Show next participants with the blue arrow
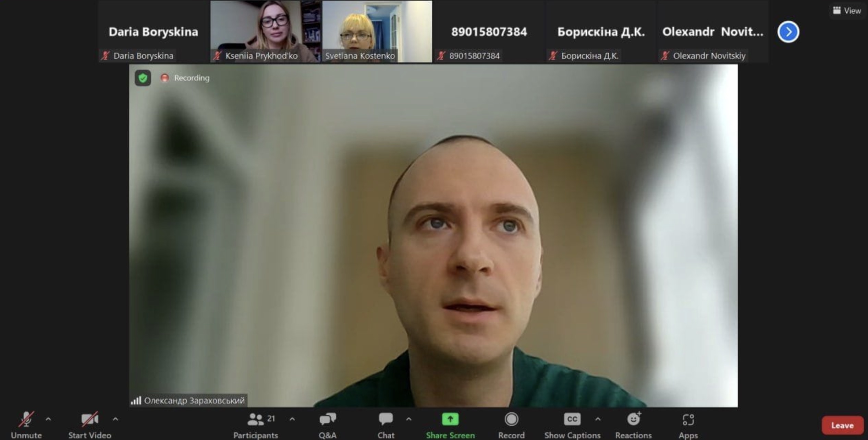The width and height of the screenshot is (868, 440). [x=788, y=32]
